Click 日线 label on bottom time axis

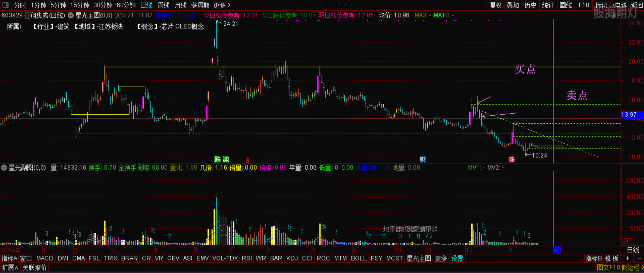(x=633, y=250)
